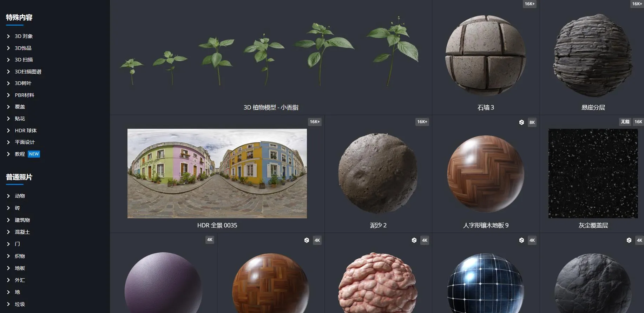Open the 平面设计 category
The image size is (644, 313).
pyautogui.click(x=25, y=142)
